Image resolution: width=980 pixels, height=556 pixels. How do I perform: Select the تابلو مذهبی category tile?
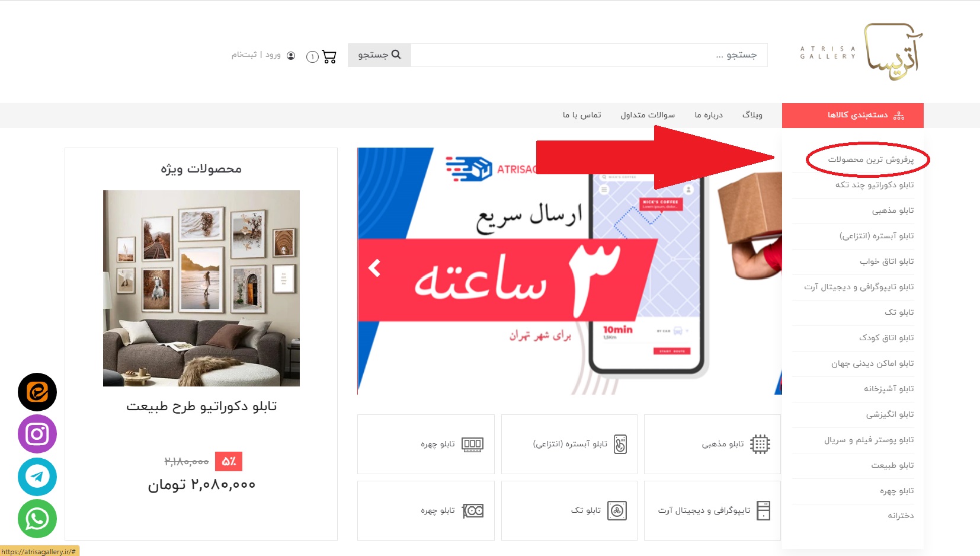(712, 444)
